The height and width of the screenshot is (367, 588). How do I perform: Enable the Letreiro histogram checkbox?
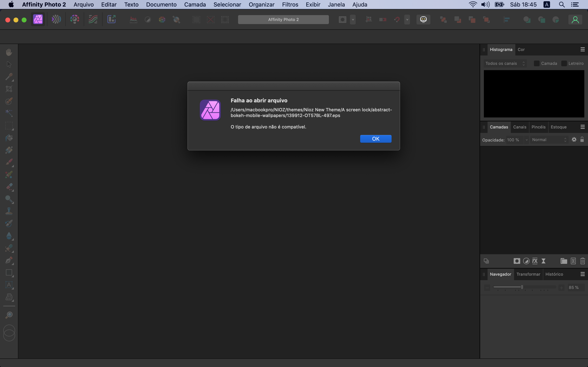click(564, 64)
